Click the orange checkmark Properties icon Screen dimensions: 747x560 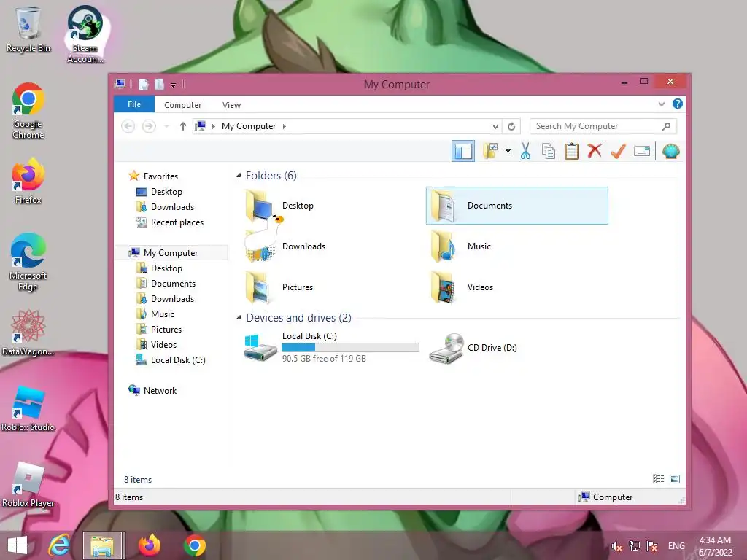click(618, 151)
